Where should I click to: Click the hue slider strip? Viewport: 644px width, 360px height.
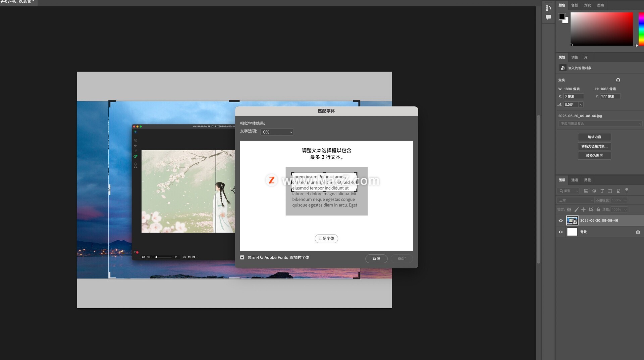pyautogui.click(x=641, y=29)
